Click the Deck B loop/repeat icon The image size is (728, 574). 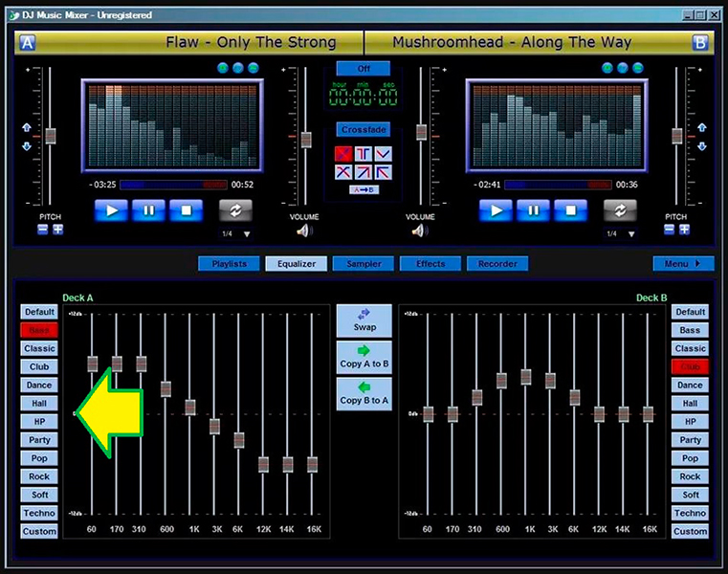620,210
